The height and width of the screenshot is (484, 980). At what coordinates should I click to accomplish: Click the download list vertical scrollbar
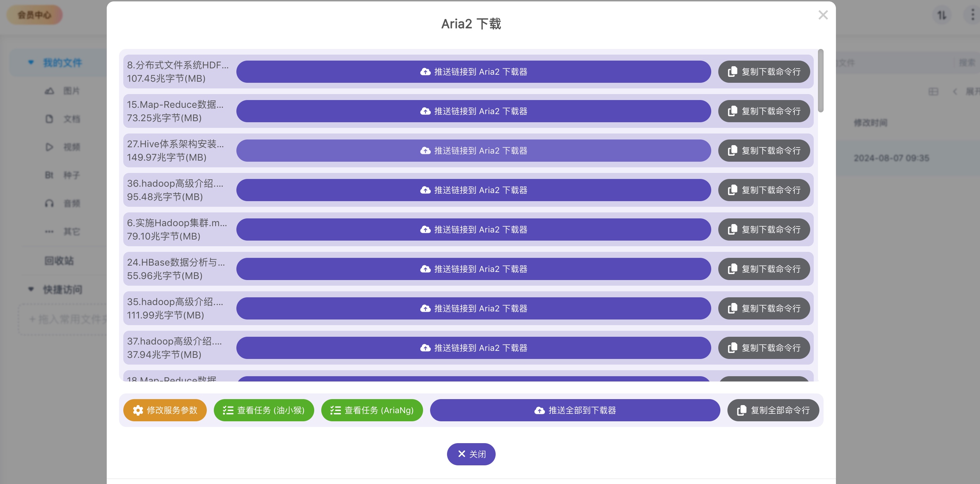[x=820, y=81]
